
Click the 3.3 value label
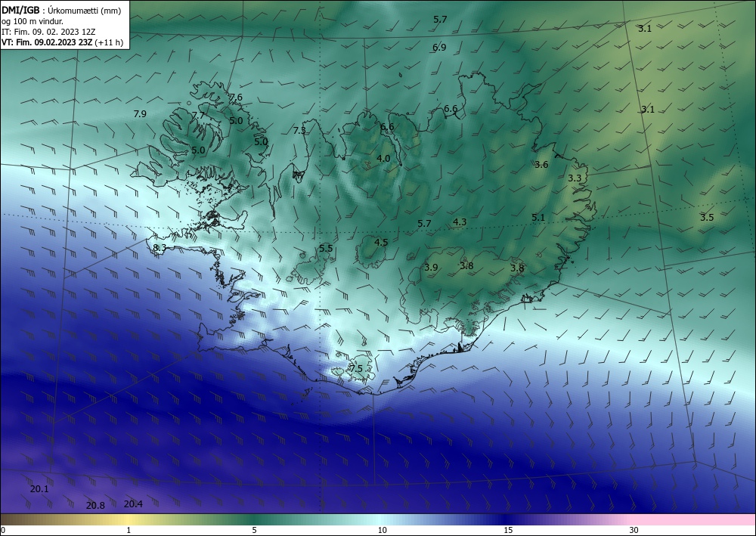coord(575,178)
